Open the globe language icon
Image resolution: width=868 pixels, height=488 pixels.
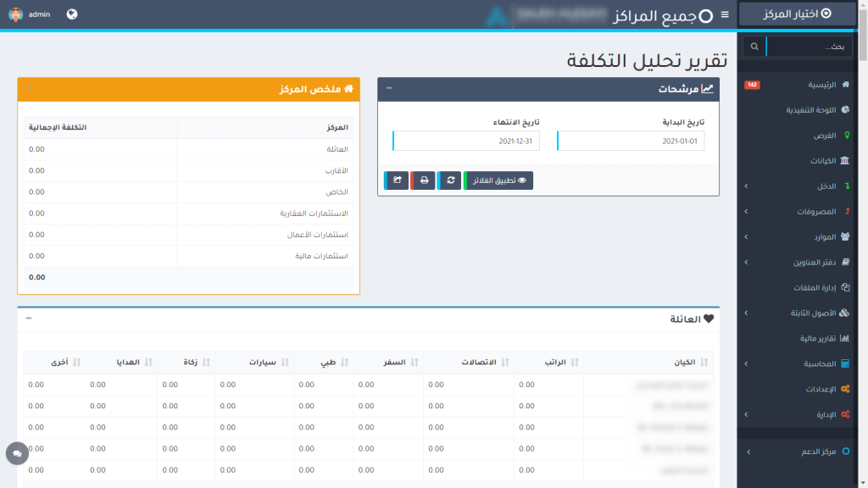point(72,14)
